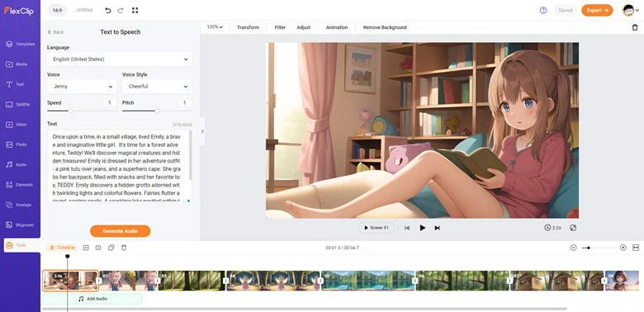Click the FlexClip logo
Viewport: 644px width, 312px height.
19,11
